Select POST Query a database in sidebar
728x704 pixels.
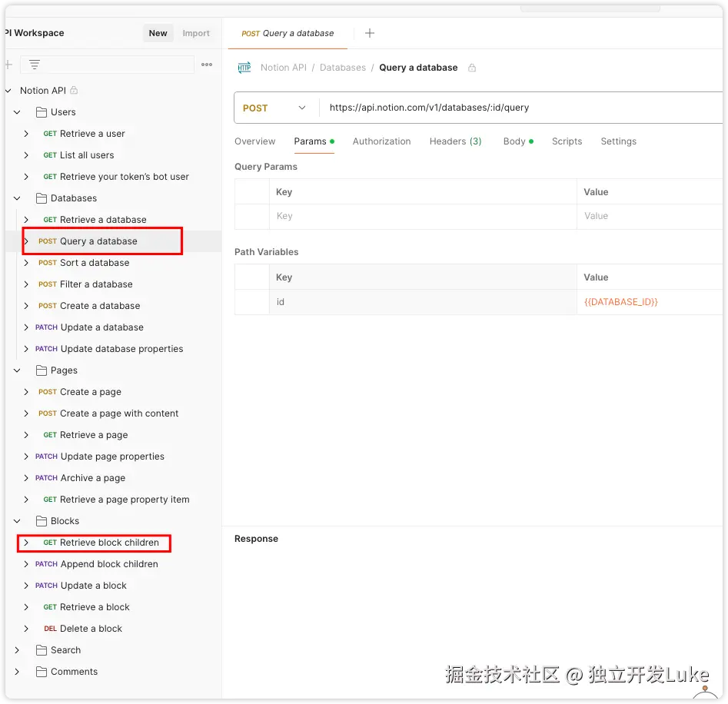tap(88, 241)
